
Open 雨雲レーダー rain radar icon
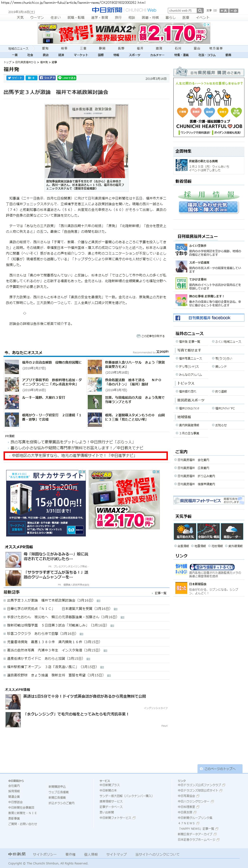click(x=232, y=531)
